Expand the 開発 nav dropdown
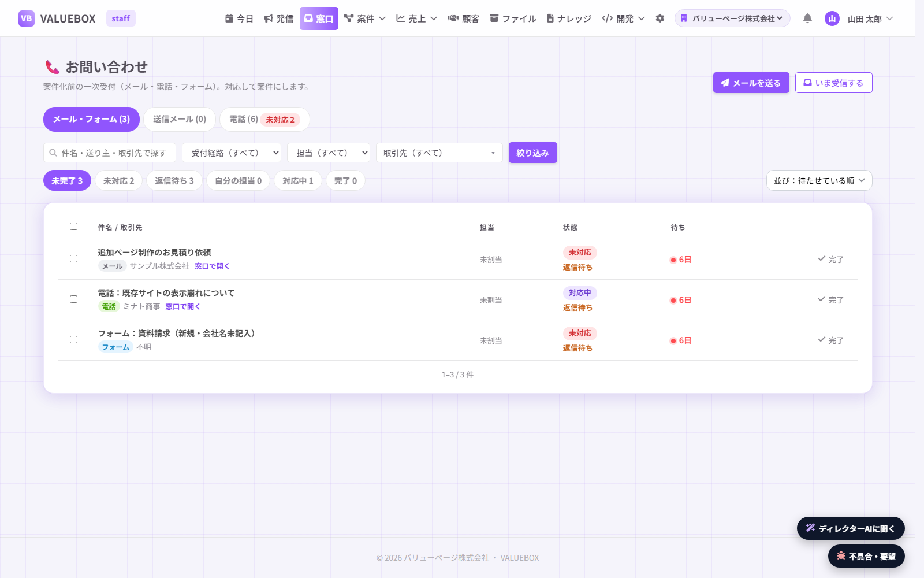924x578 pixels. (623, 18)
